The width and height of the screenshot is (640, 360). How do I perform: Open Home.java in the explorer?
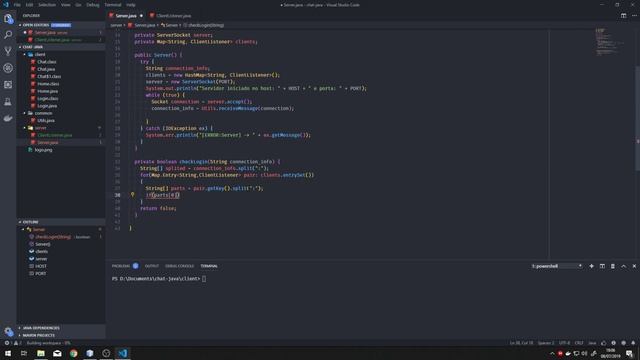click(x=47, y=91)
